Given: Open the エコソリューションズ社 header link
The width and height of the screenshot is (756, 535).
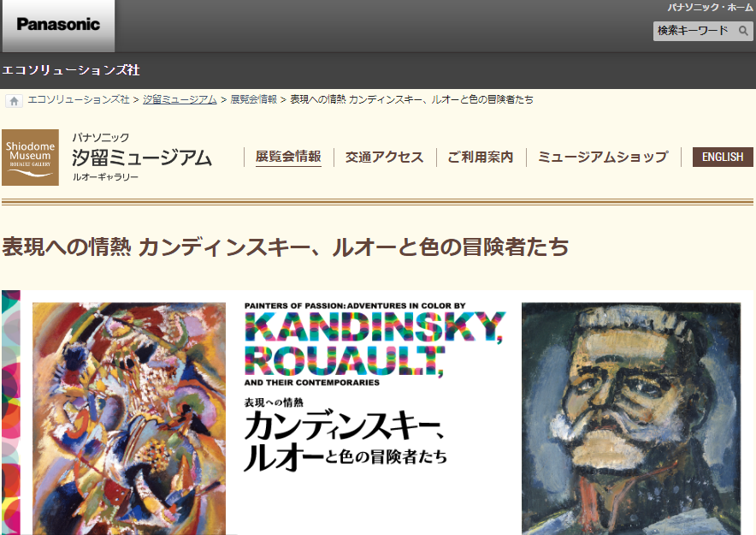Looking at the screenshot, I should point(71,70).
